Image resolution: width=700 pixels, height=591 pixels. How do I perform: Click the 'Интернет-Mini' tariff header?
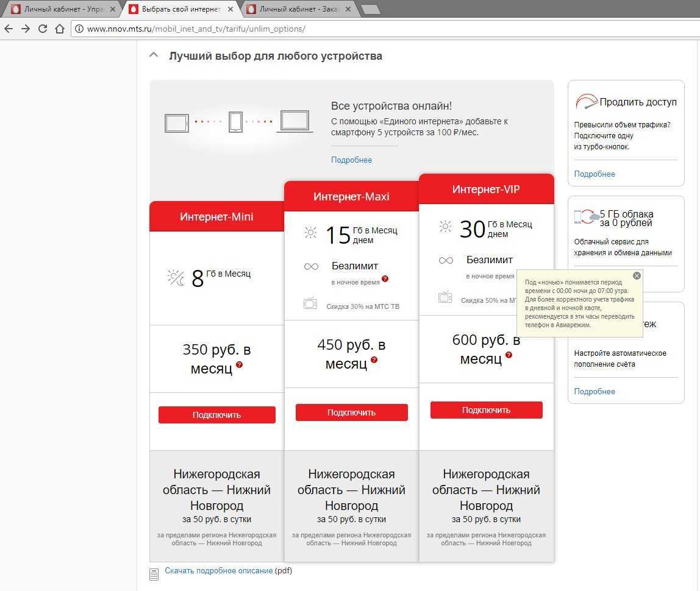click(216, 216)
